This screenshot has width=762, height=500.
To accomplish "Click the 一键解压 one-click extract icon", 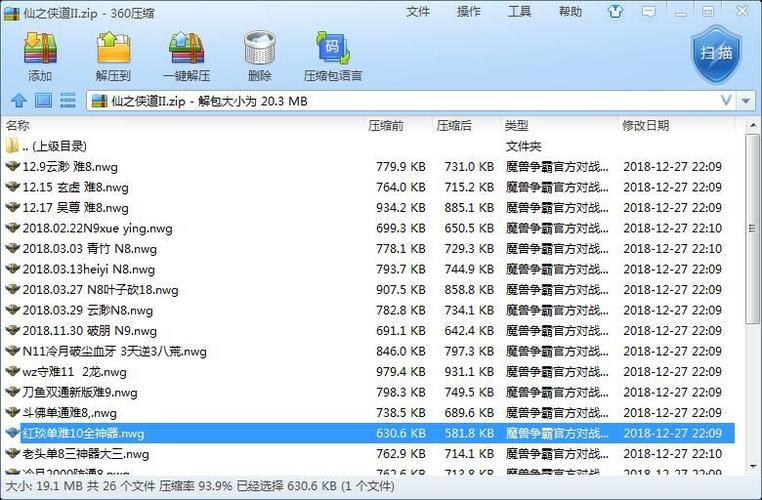I will click(186, 48).
